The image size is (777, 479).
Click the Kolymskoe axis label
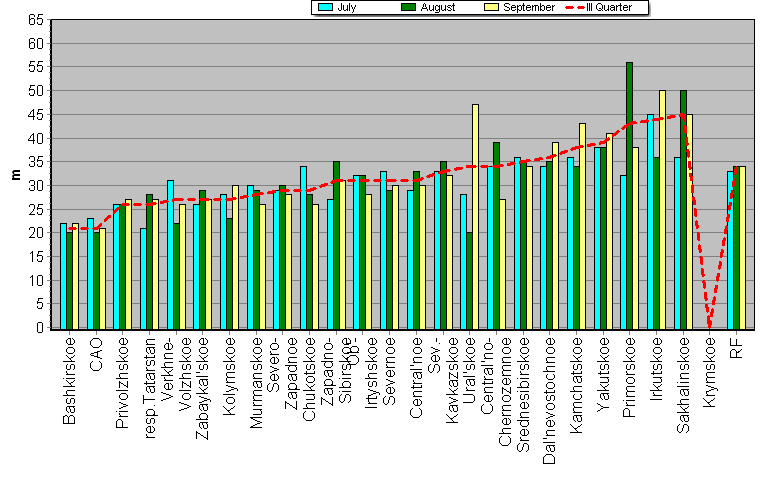229,376
